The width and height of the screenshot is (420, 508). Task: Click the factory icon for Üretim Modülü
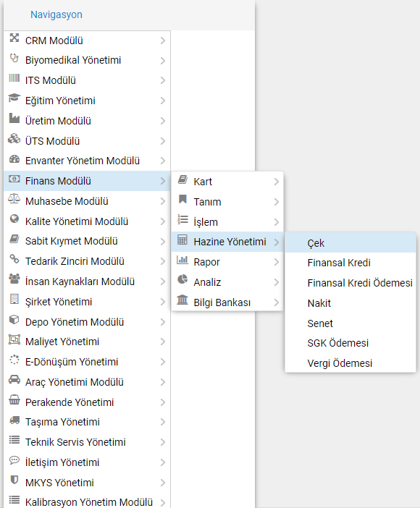click(x=14, y=118)
